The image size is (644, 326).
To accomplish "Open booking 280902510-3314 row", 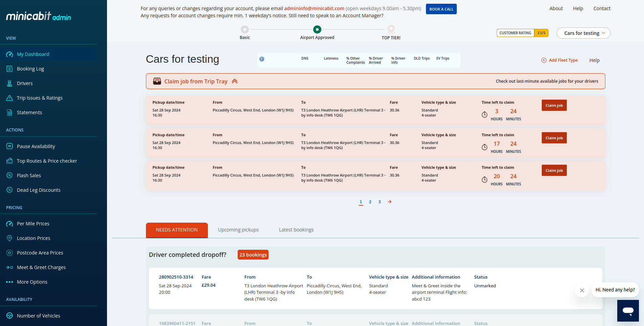I will 375,288.
